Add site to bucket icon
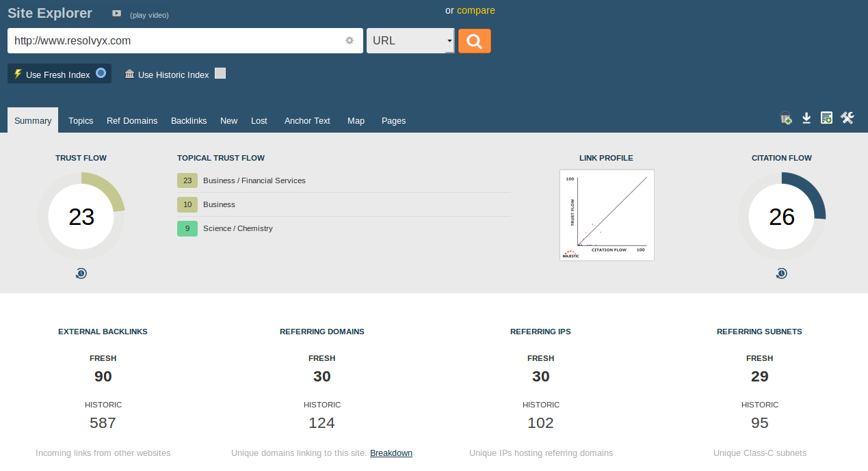The height and width of the screenshot is (471, 868). point(786,118)
